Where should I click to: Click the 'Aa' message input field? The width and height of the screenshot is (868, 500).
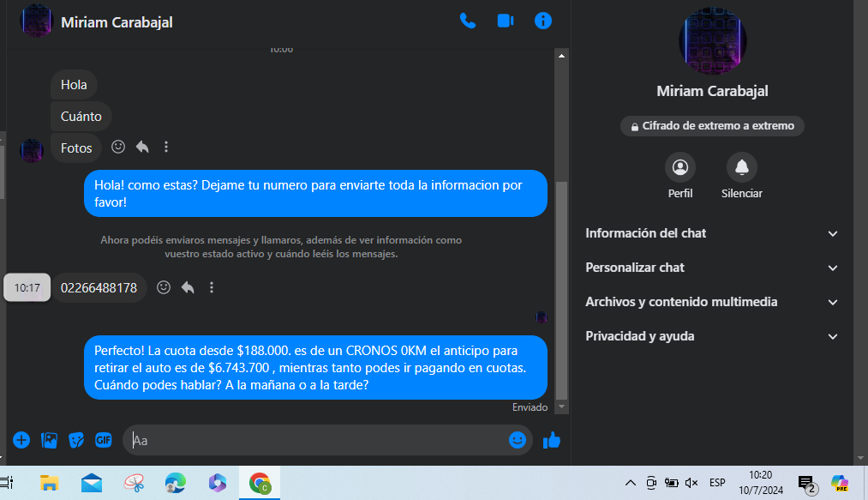317,440
